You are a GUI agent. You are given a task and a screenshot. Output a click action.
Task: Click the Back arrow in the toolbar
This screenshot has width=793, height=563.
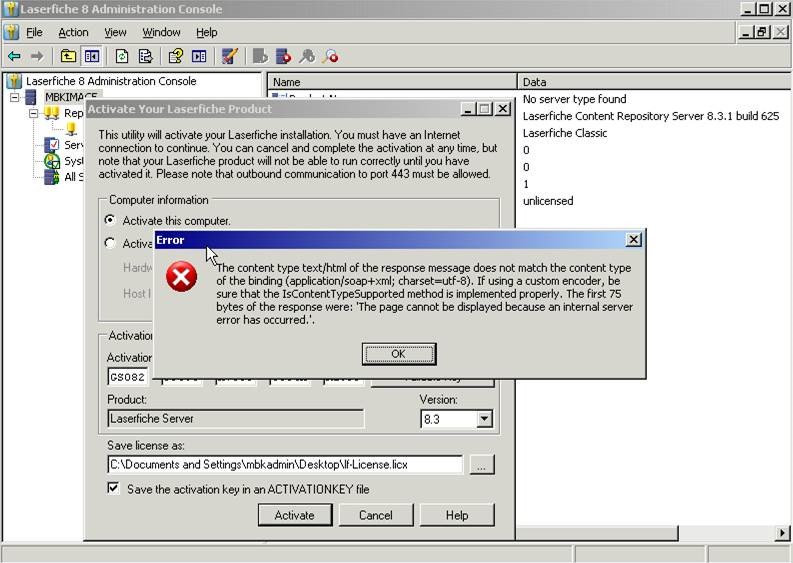(x=14, y=56)
